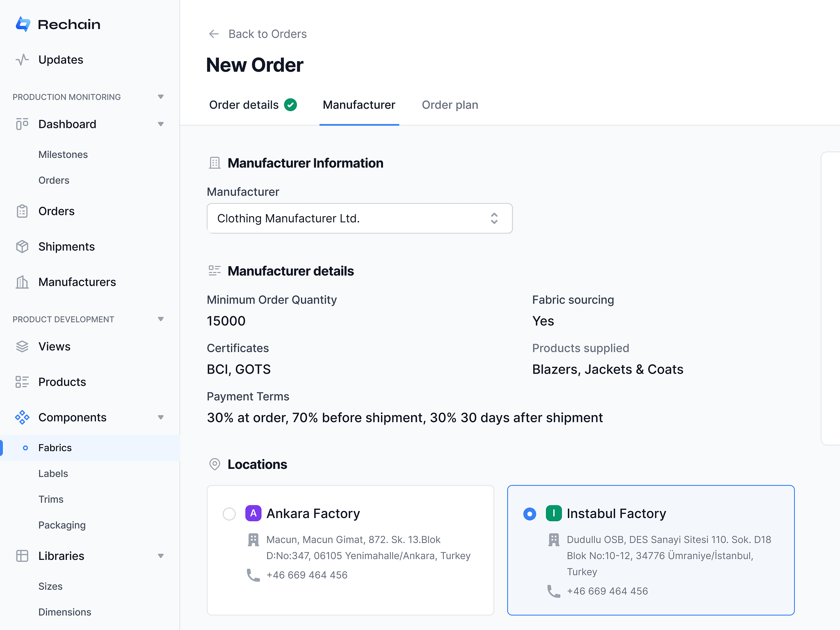
Task: Click Back to Orders
Action: tap(267, 34)
